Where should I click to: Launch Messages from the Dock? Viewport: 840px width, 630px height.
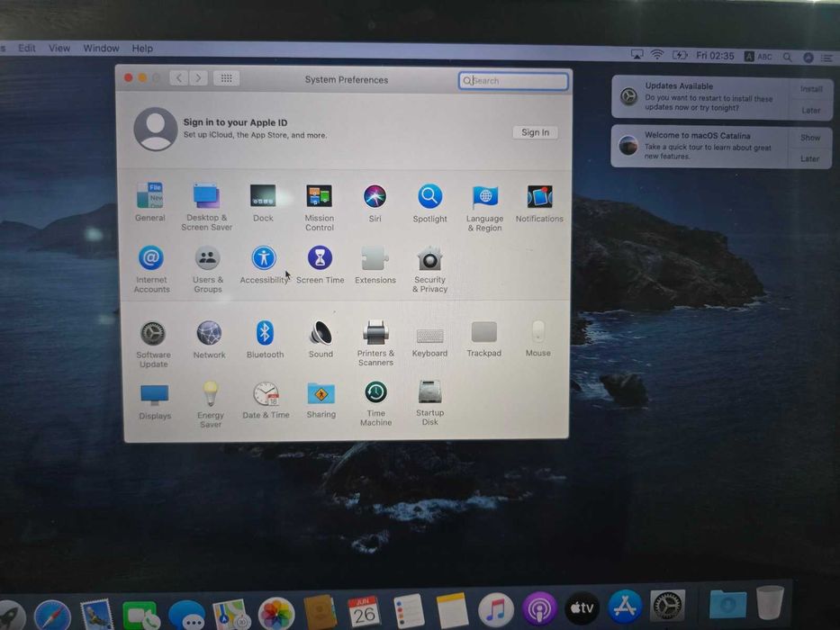[186, 615]
